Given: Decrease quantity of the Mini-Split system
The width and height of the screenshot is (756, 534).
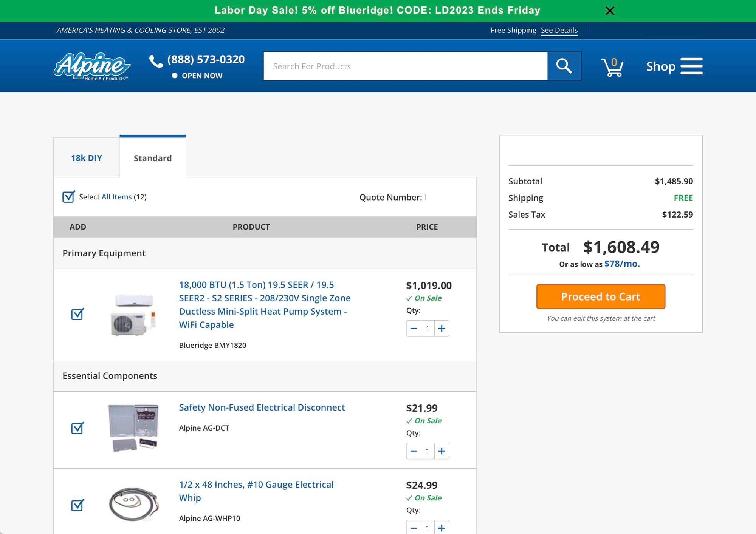Looking at the screenshot, I should coord(414,329).
